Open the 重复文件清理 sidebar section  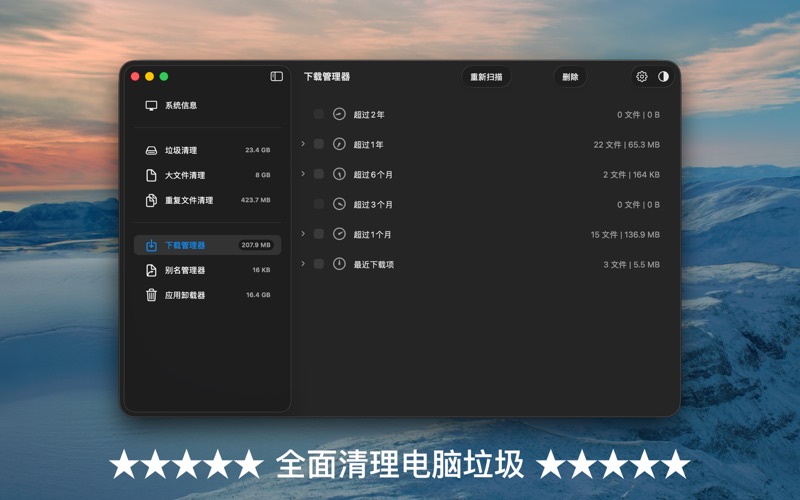coord(207,201)
